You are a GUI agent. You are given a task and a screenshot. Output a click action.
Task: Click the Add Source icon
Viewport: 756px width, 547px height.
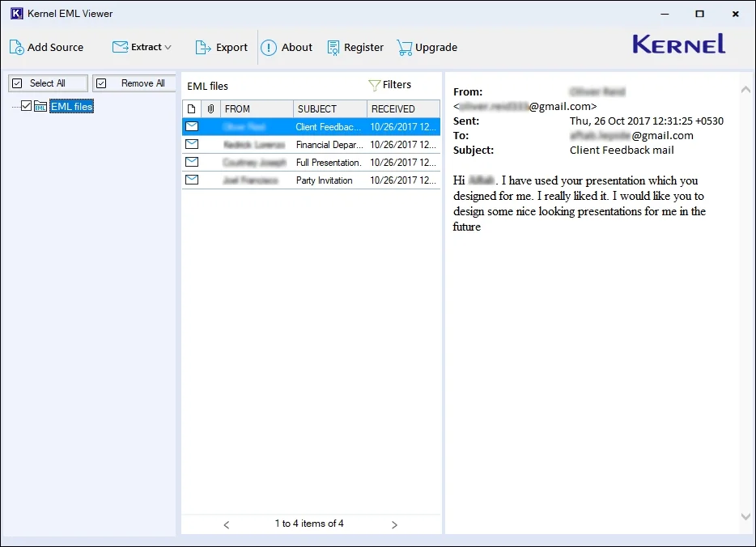point(17,47)
